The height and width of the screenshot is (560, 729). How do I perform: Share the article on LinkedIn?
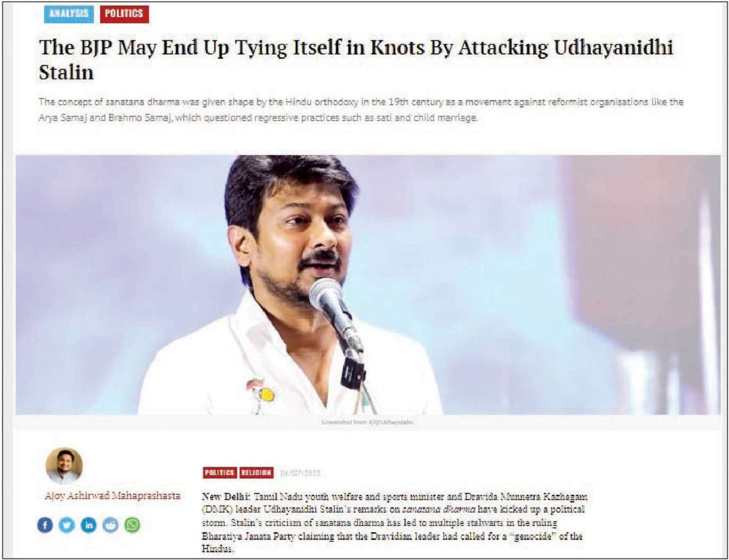click(x=89, y=526)
